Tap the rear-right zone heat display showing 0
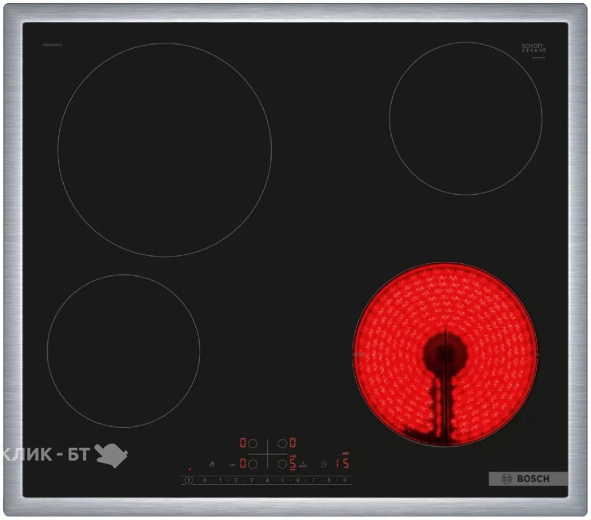Viewport: 591px width, 520px height. click(x=293, y=443)
